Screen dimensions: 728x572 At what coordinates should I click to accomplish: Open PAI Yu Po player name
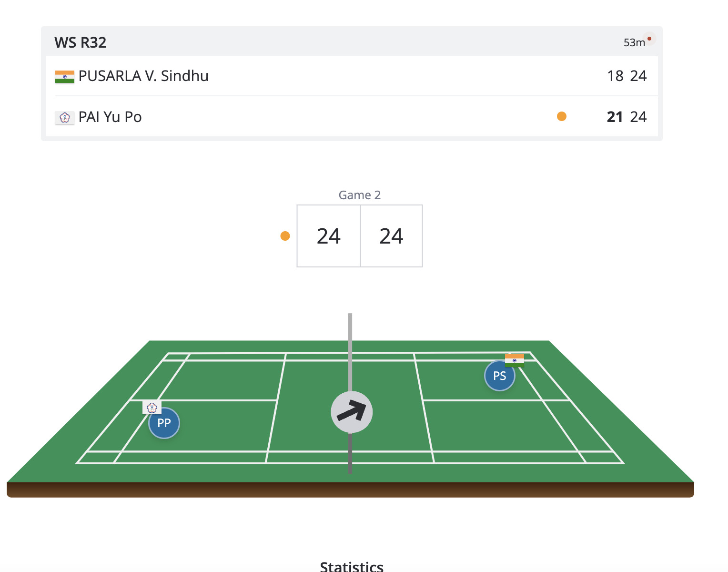pos(110,117)
